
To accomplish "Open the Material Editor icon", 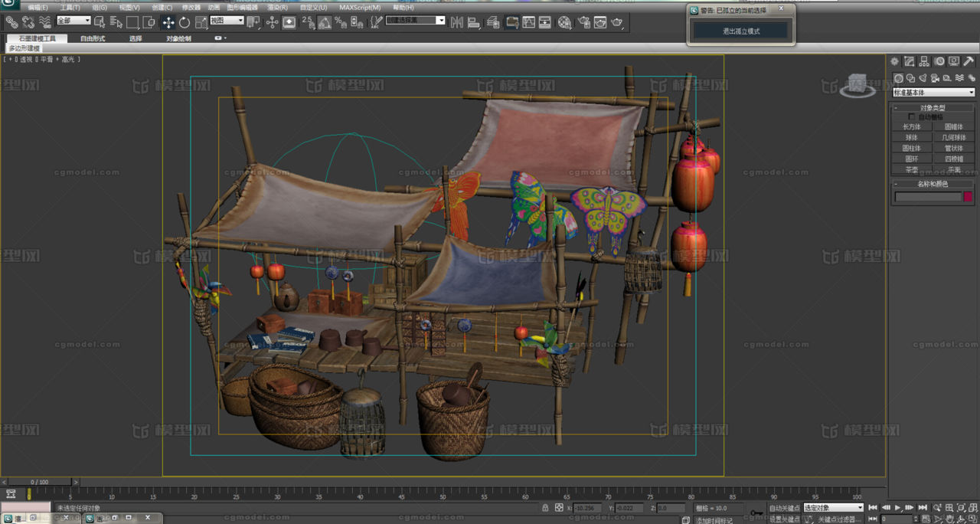I will (564, 23).
